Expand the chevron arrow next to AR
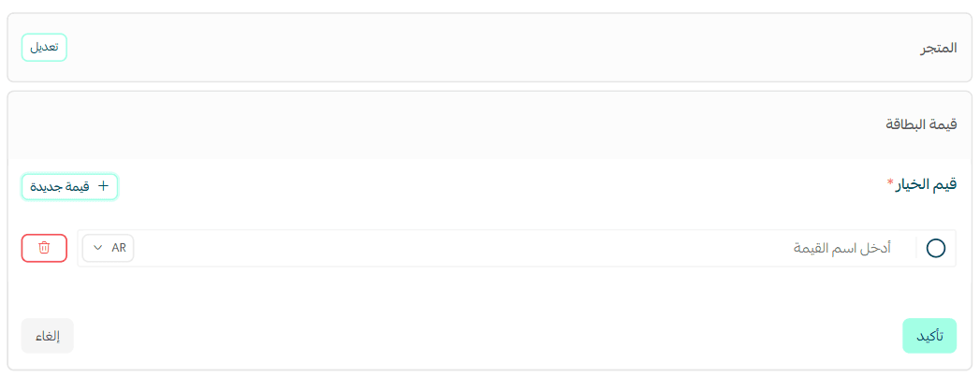 pyautogui.click(x=98, y=248)
